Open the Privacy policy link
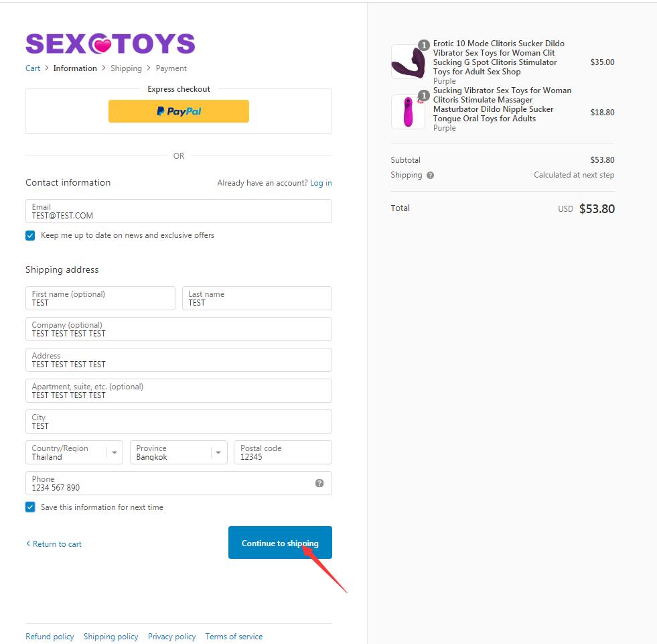This screenshot has height=644, width=657. tap(172, 637)
